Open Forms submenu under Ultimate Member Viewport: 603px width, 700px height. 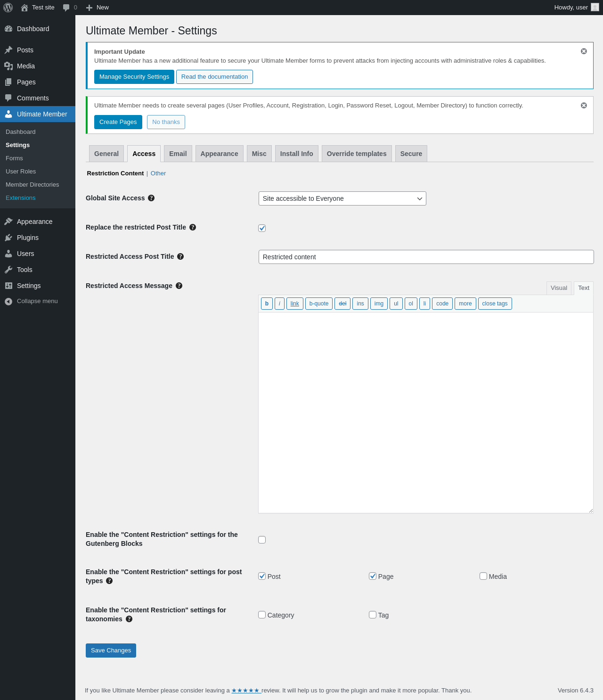click(38, 158)
